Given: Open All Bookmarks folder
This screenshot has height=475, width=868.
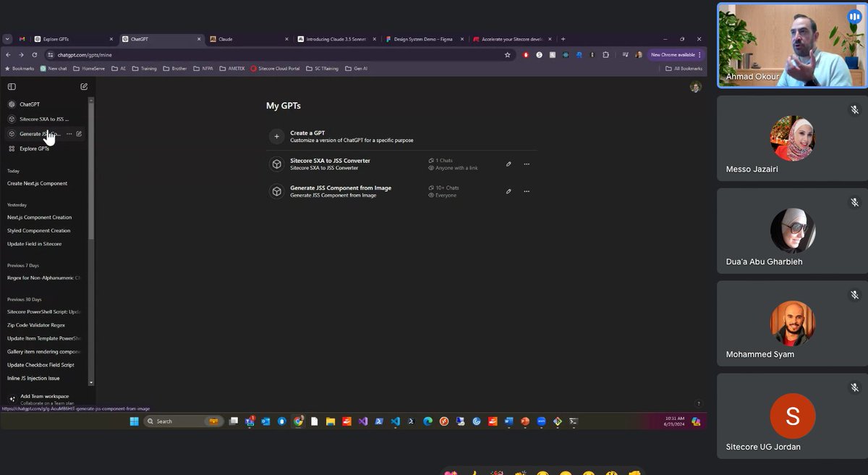Looking at the screenshot, I should (684, 69).
